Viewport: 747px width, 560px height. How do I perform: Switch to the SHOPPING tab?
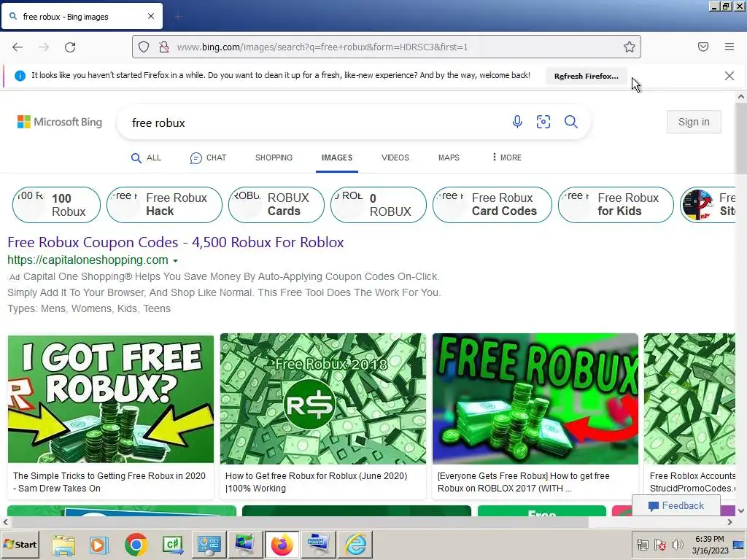click(274, 157)
